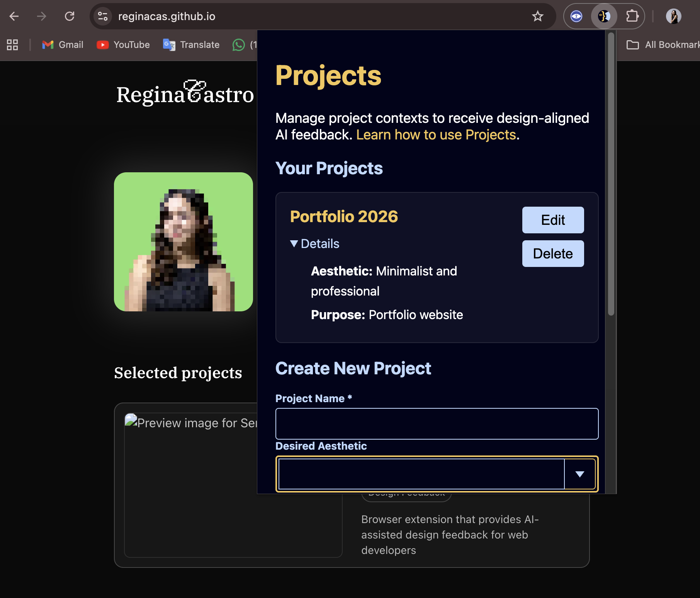Image resolution: width=700 pixels, height=598 pixels.
Task: Click the Create New Project heading
Action: pos(353,368)
